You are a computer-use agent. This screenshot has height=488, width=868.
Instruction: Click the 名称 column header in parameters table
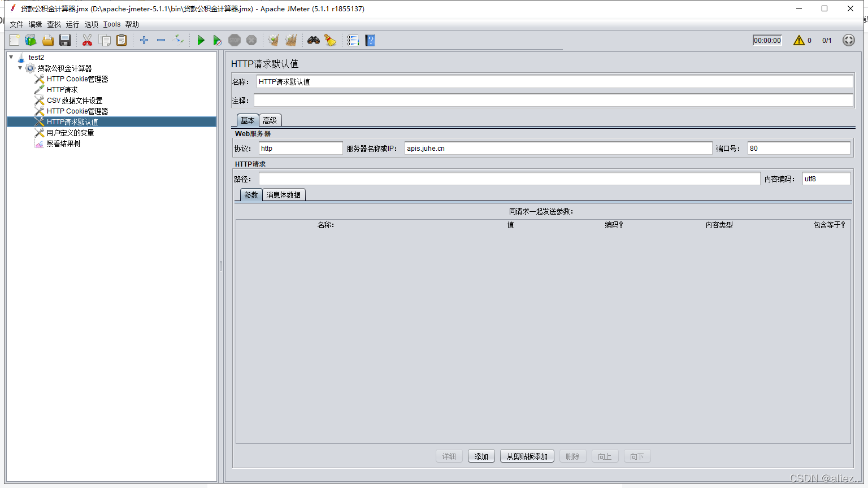(x=325, y=225)
